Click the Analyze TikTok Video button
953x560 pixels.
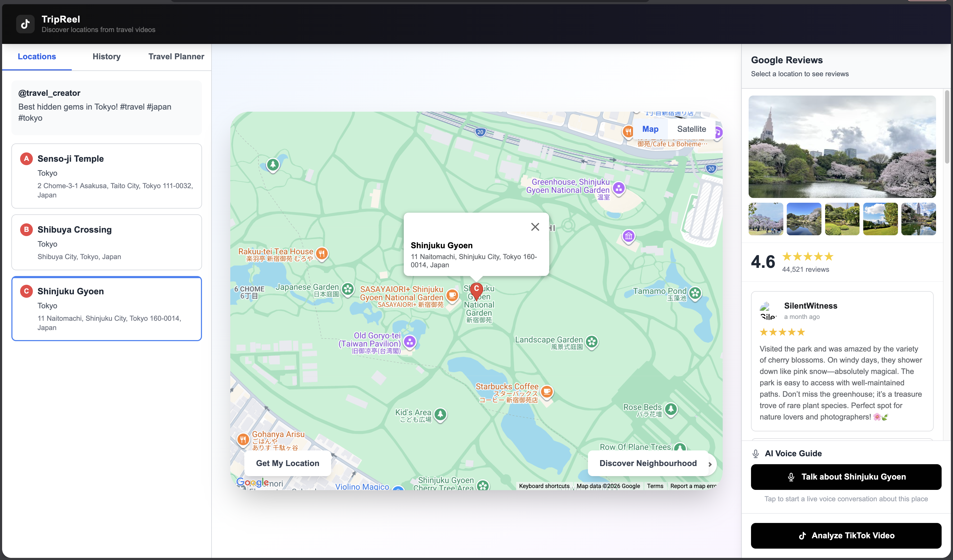pos(846,535)
